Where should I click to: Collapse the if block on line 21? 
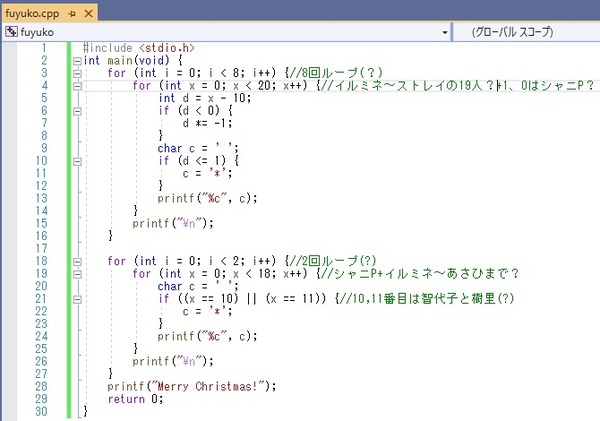pos(77,300)
